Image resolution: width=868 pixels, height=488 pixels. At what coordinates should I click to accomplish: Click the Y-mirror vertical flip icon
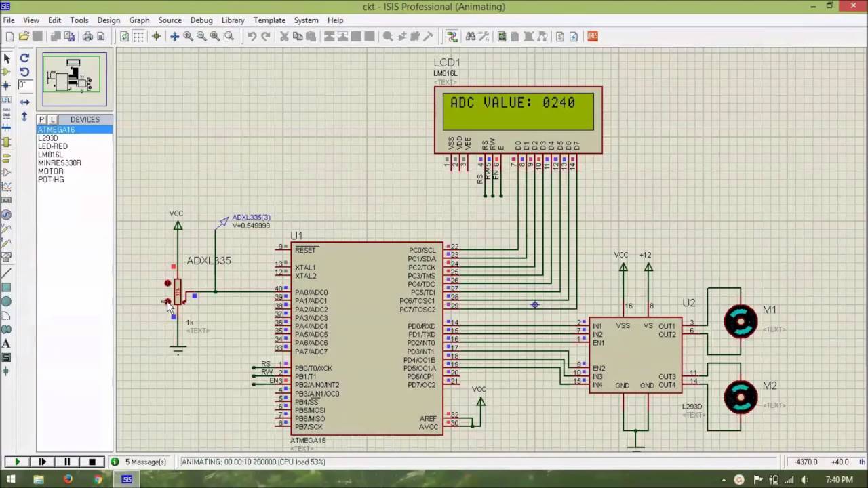tap(24, 116)
